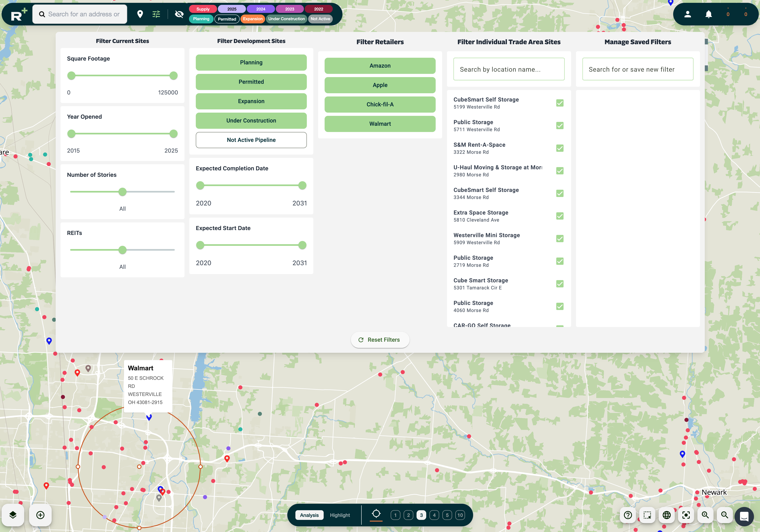Uncheck Westerville Mini Storage trade area site
The height and width of the screenshot is (532, 760).
click(560, 239)
